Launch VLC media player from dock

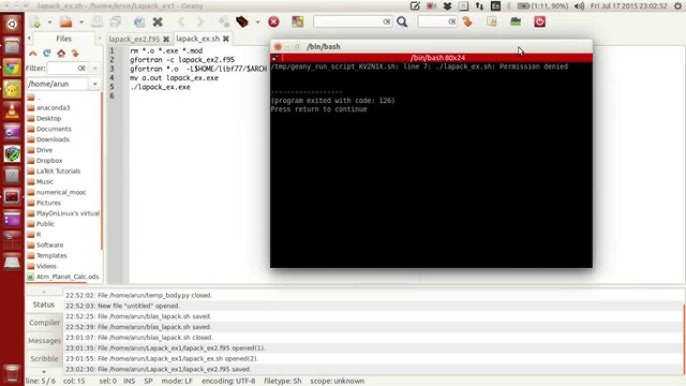12,111
